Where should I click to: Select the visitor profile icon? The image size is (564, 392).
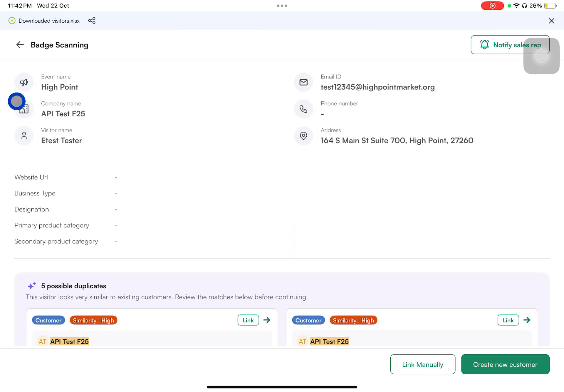click(x=24, y=135)
